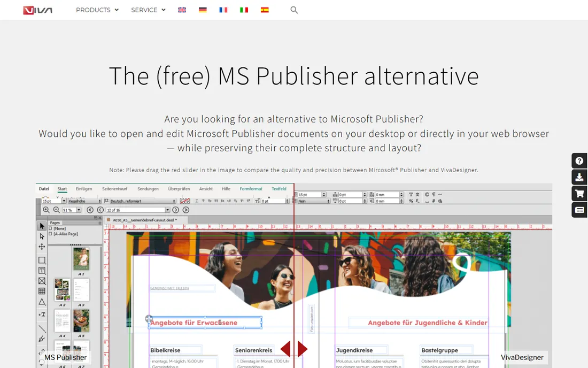Open the 'Deutsch, reformiert' language dropdown
The image size is (588, 368).
143,201
